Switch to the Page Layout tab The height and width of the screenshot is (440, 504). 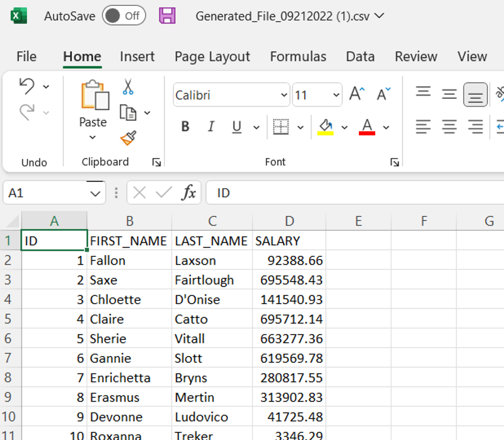(212, 57)
